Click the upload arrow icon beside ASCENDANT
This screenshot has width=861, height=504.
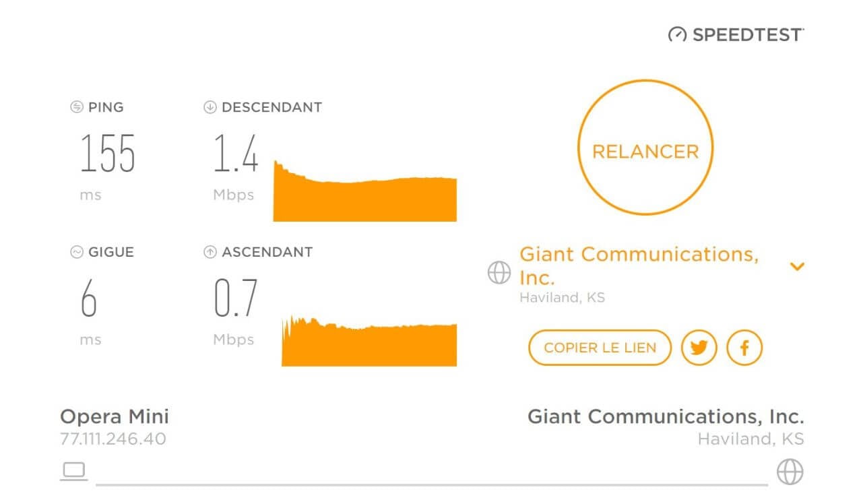210,252
